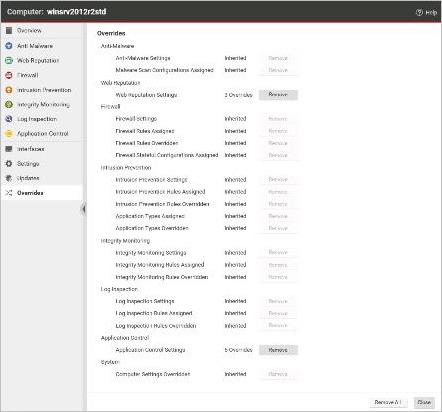442x412 pixels.
Task: Open the Settings gear icon
Action: (9, 164)
